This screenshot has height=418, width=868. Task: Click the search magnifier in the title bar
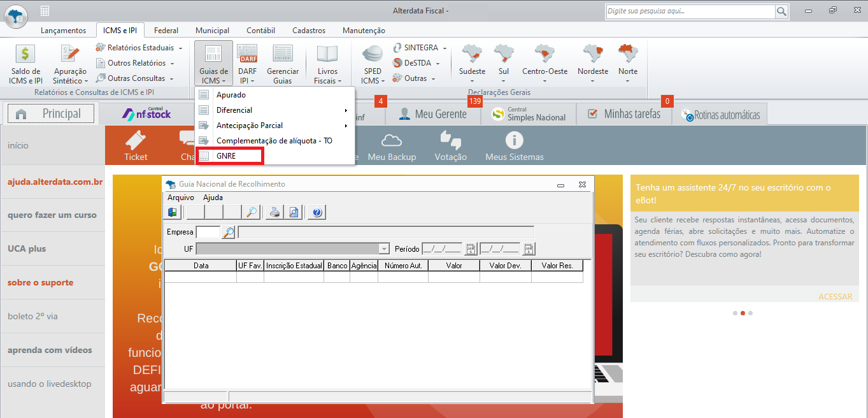pos(781,11)
